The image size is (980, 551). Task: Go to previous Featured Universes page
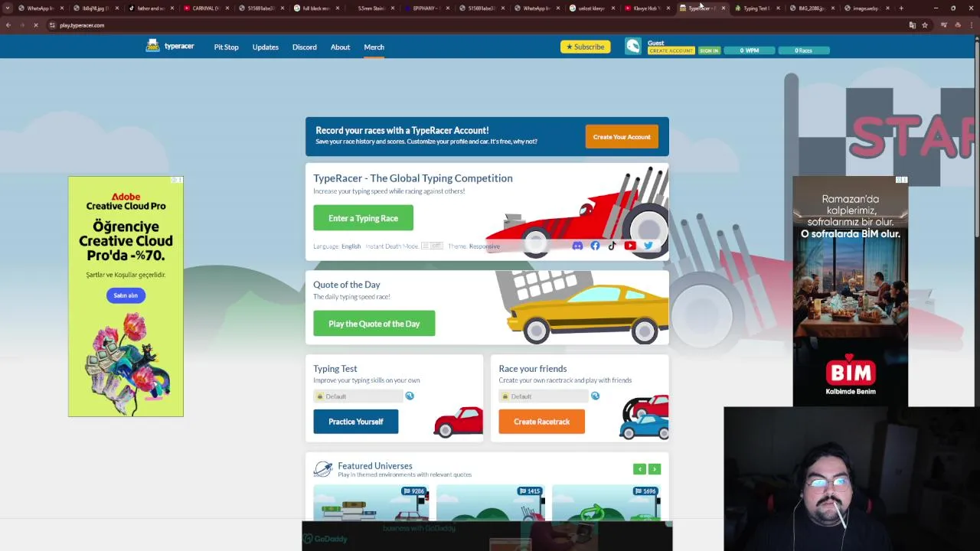point(639,469)
